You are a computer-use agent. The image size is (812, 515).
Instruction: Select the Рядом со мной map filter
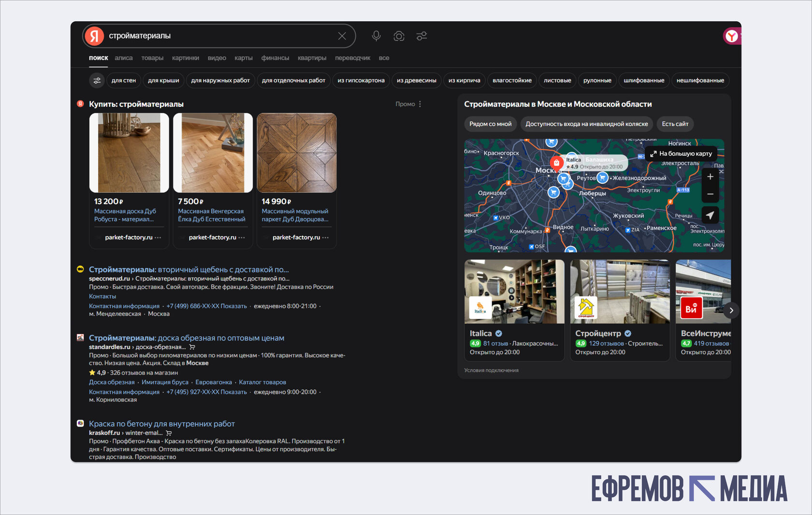coord(491,124)
